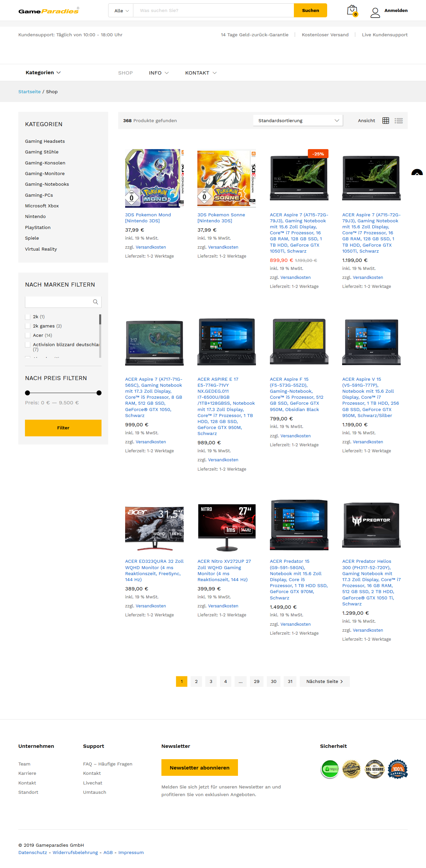Viewport: 426px width, 868px height.
Task: Select Virtual Reality category
Action: point(41,249)
